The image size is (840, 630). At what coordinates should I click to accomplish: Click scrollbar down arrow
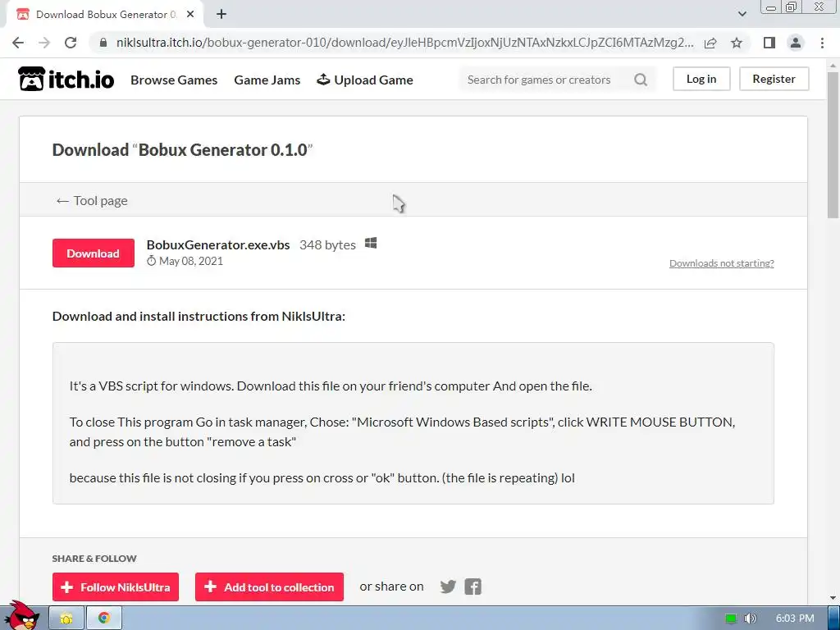[833, 598]
